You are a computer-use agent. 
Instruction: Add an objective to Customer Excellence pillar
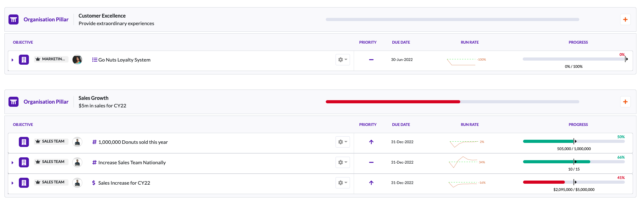(625, 19)
